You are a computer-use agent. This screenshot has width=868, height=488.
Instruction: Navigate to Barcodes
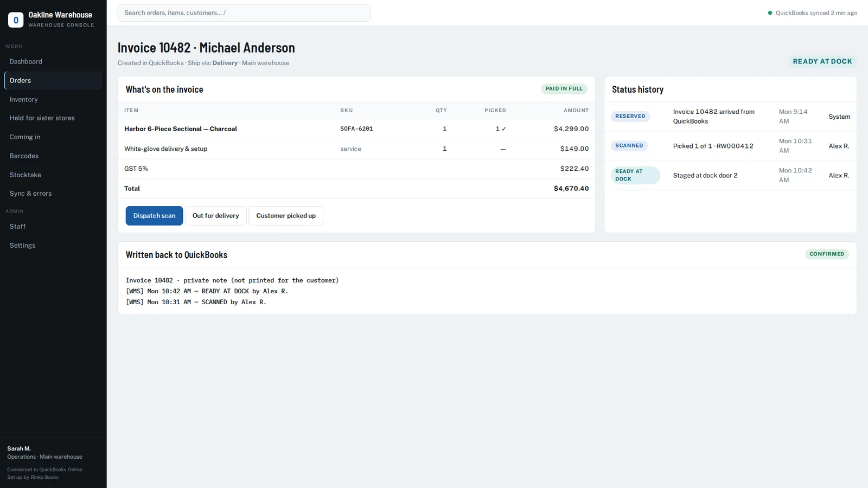click(53, 156)
